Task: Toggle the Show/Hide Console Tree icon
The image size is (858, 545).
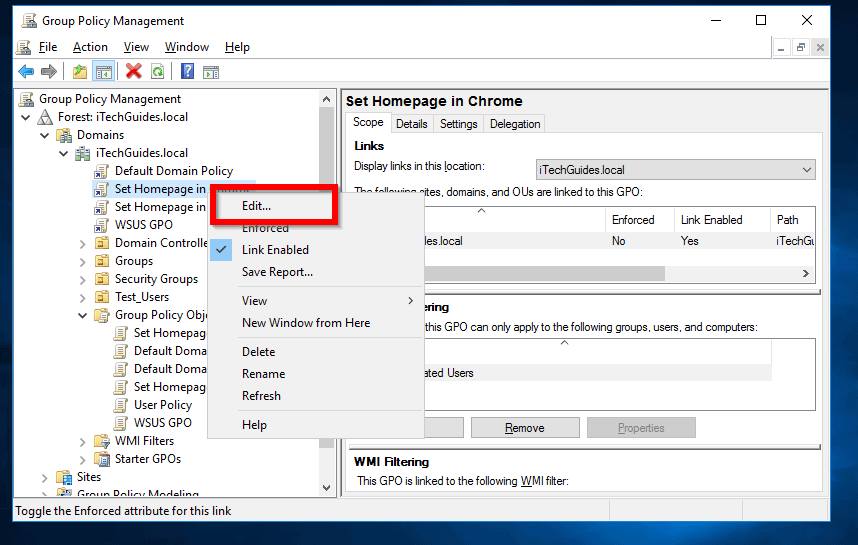Action: point(103,72)
